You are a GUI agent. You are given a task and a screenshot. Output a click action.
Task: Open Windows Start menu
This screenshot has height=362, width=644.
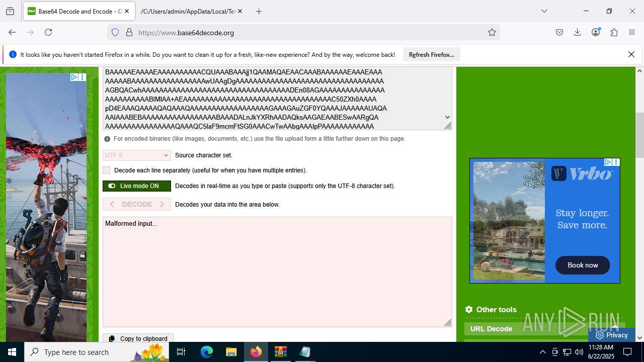(x=12, y=352)
